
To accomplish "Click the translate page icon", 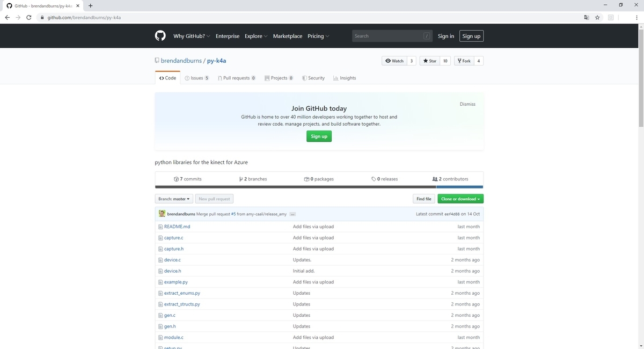I will [x=587, y=17].
